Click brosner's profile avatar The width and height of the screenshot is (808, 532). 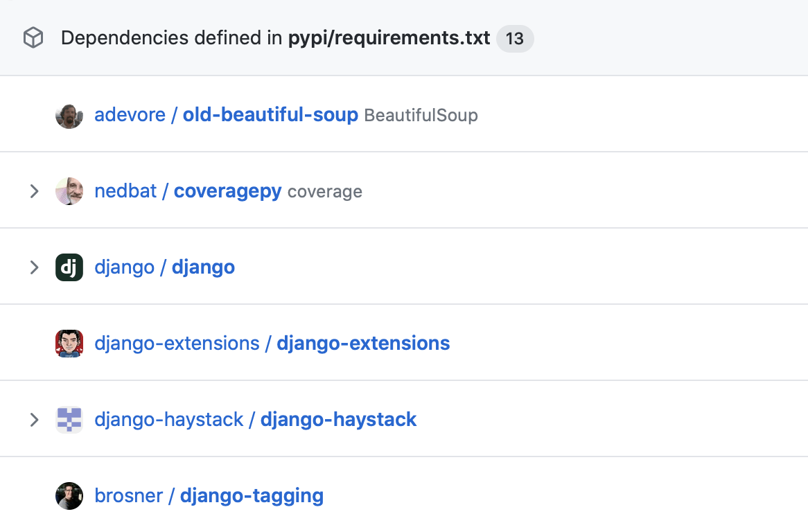pos(69,496)
